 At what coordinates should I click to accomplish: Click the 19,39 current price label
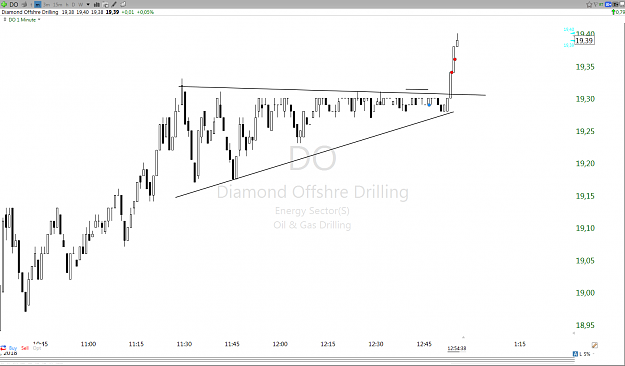click(584, 41)
